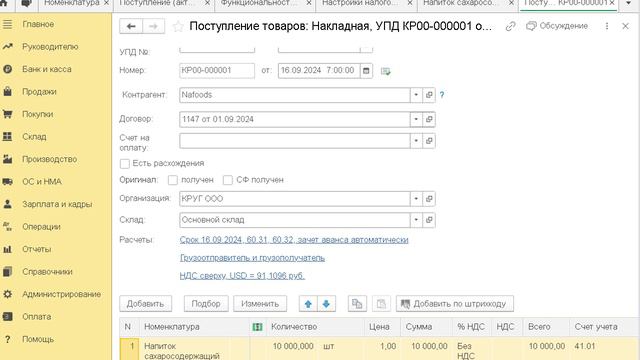Click the Оплата icon in sidebar
Viewport: 640px width, 360px height.
[x=7, y=316]
